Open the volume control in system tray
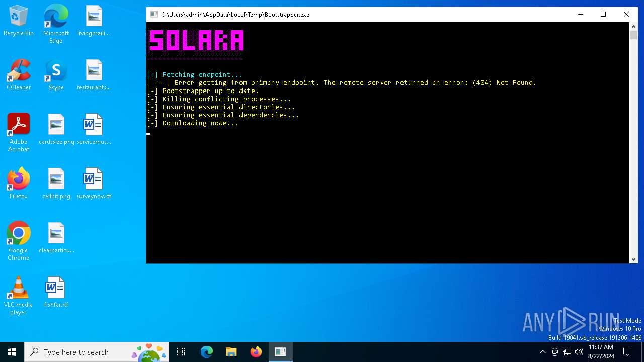This screenshot has height=362, width=644. (579, 352)
